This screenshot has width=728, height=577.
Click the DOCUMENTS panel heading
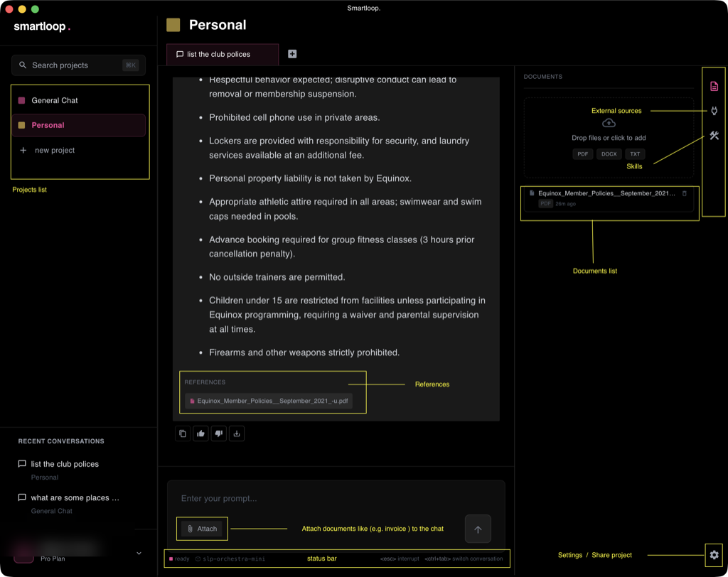click(x=542, y=77)
